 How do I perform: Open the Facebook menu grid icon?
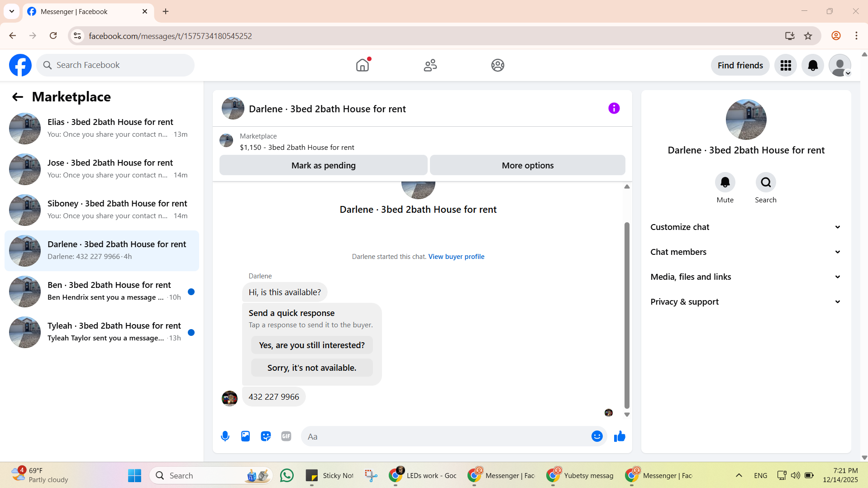(786, 66)
